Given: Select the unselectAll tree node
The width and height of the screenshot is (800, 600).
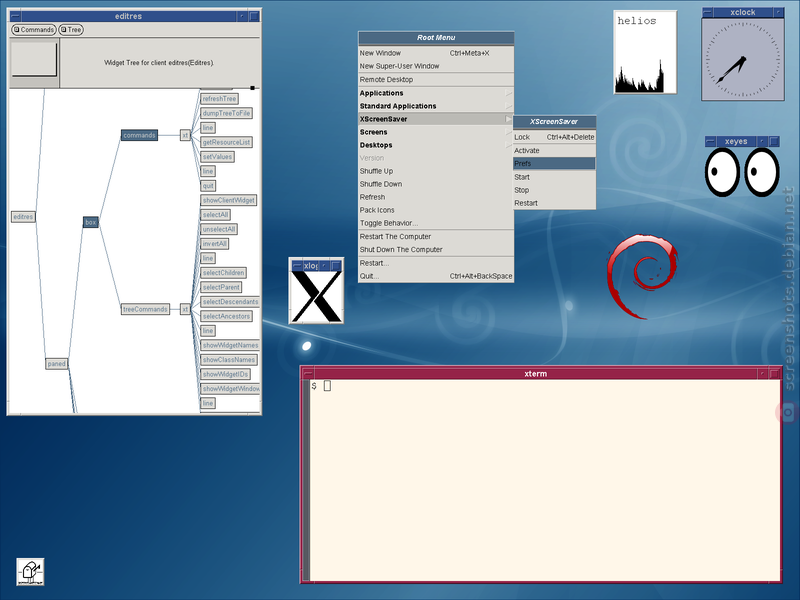Looking at the screenshot, I should pos(219,230).
